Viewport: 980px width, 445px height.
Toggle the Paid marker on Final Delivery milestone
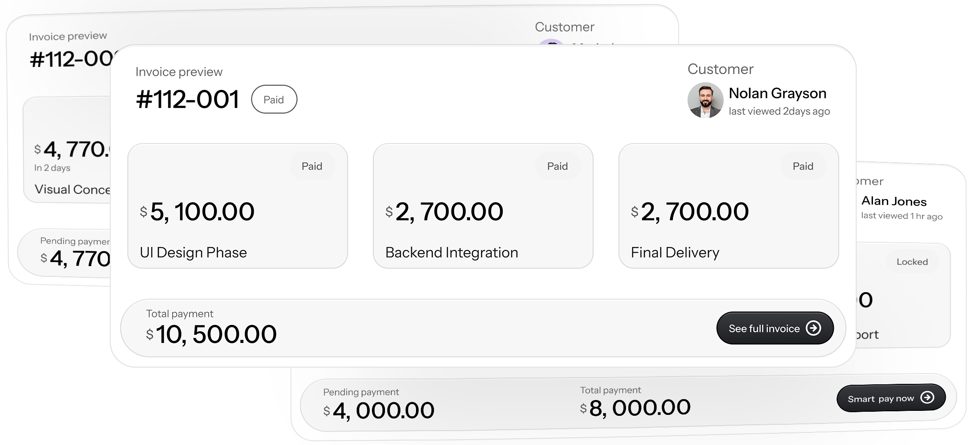(x=803, y=166)
